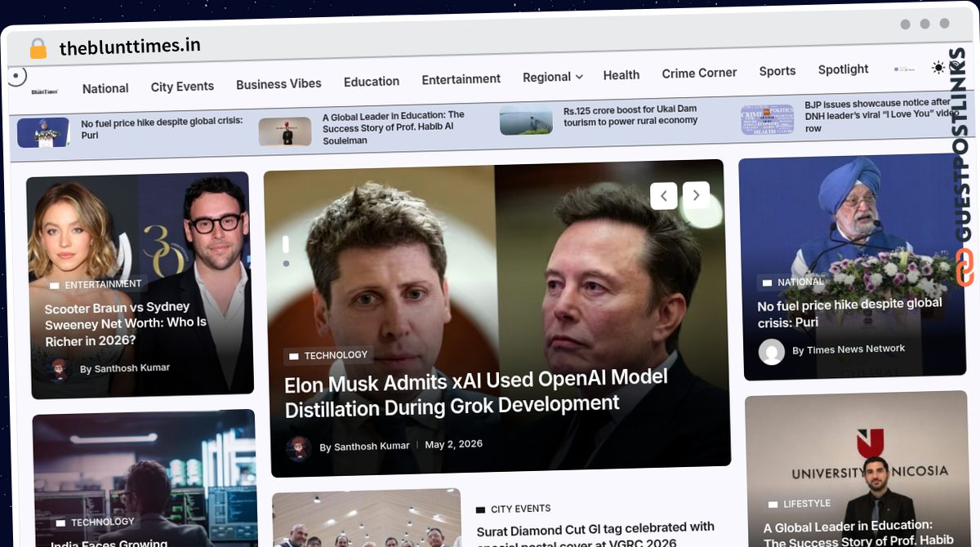This screenshot has height=547, width=980.
Task: Open the City Events menu item
Action: pos(182,86)
